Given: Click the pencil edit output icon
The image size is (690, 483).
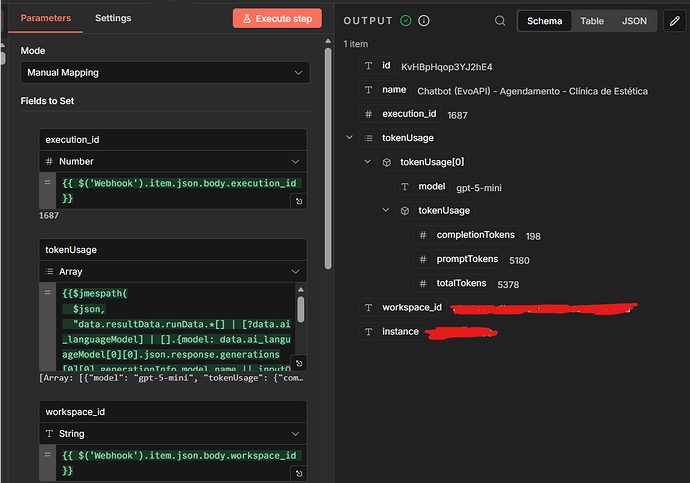Looking at the screenshot, I should point(674,20).
